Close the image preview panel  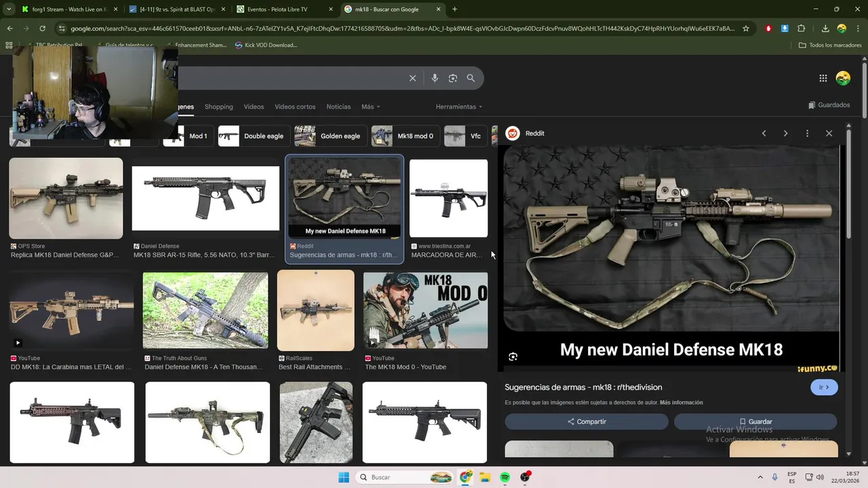(x=829, y=134)
